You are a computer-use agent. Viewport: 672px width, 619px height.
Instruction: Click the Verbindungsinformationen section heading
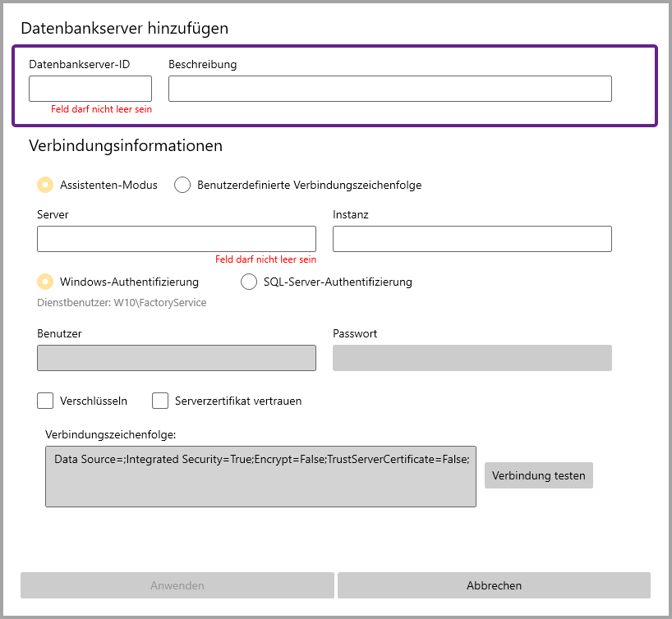click(x=126, y=146)
